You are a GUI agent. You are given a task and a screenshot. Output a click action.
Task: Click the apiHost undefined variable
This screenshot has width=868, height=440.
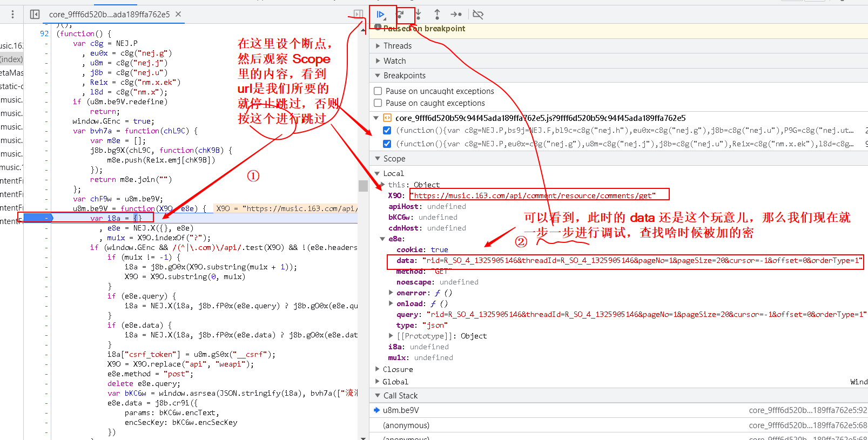[427, 206]
